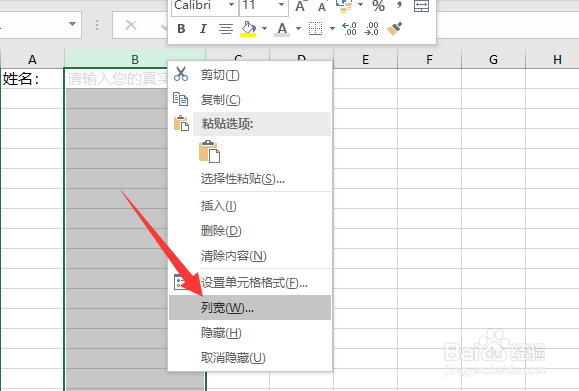This screenshot has height=391, width=579.
Task: Choose 取消隐藏(U) menu item
Action: [x=250, y=357]
